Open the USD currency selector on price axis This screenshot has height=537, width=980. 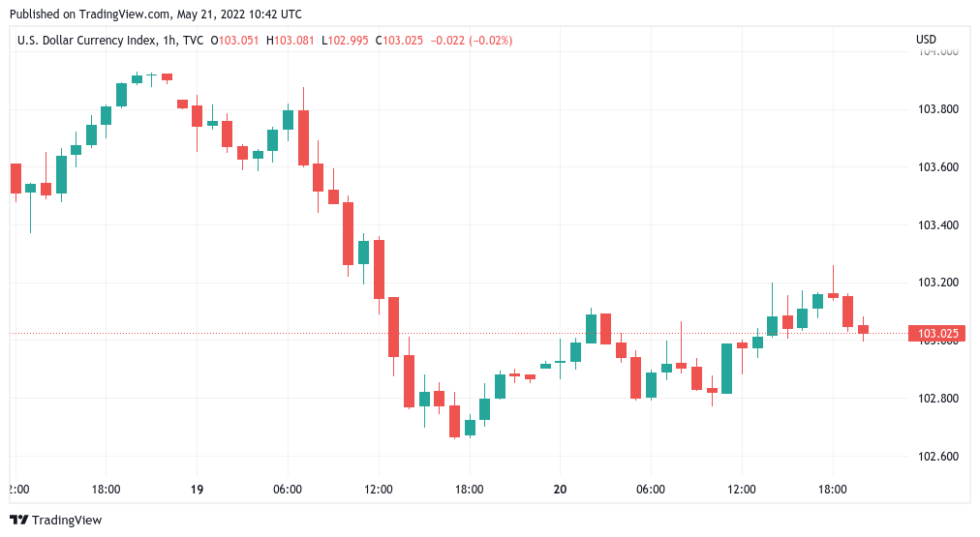[x=926, y=40]
